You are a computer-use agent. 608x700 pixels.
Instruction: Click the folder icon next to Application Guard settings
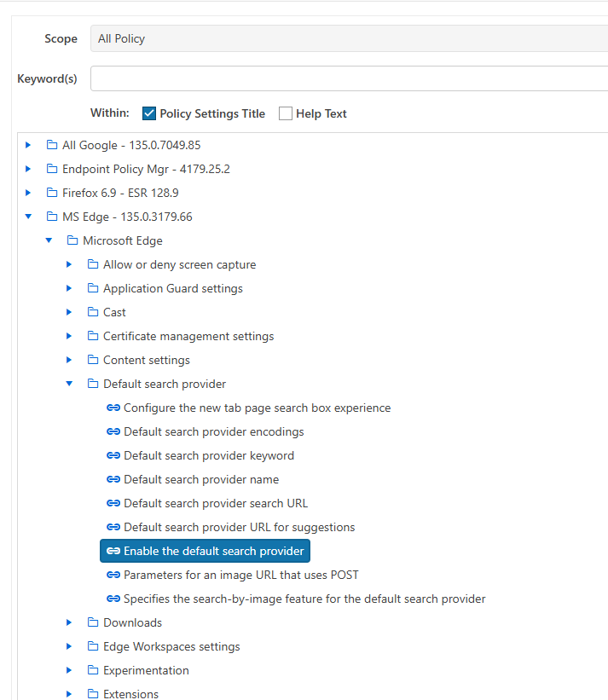coord(93,288)
